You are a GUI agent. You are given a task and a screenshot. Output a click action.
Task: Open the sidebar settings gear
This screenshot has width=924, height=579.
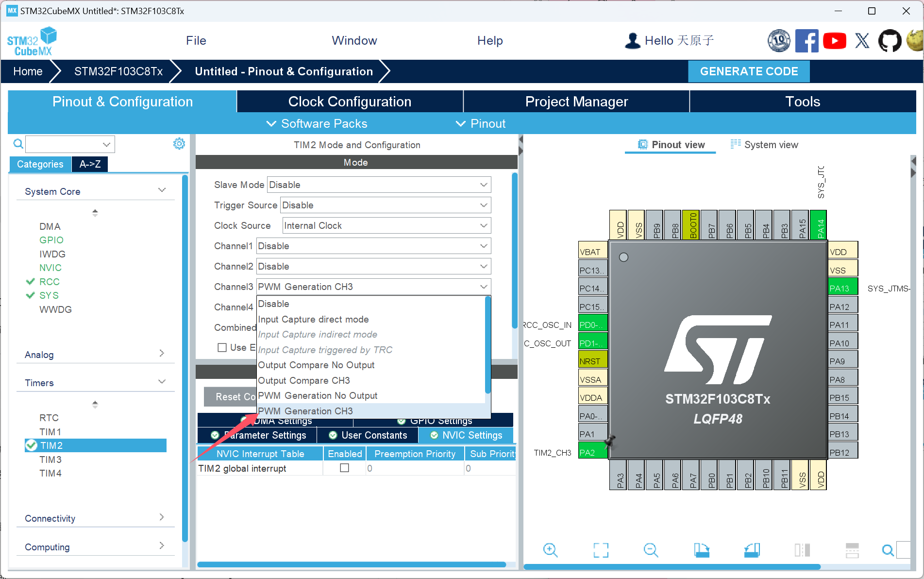coord(179,143)
